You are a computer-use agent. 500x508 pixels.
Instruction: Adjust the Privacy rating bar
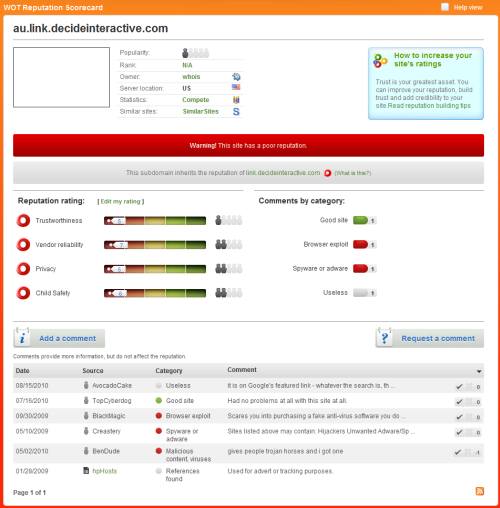pyautogui.click(x=155, y=269)
